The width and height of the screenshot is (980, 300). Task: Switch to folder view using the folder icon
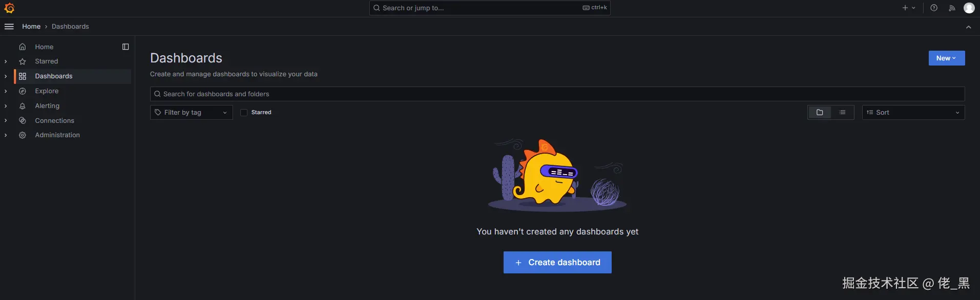[x=820, y=112]
